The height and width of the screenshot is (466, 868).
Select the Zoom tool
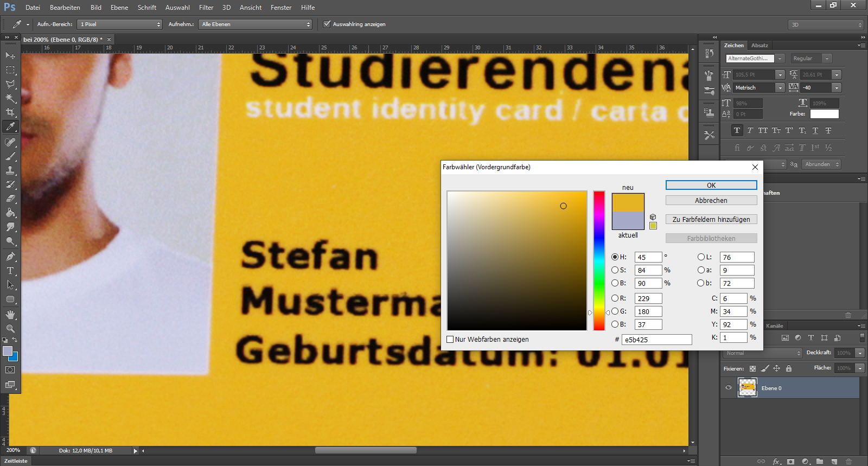[x=10, y=329]
